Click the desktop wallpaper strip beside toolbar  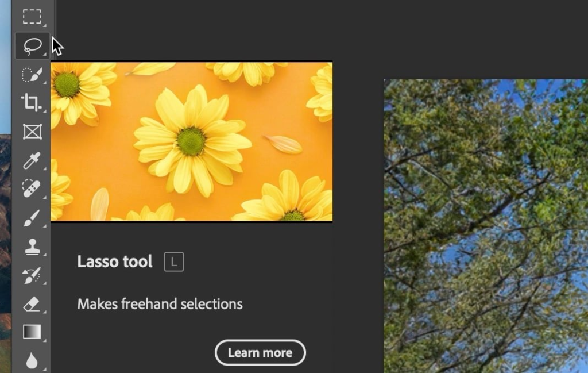pyautogui.click(x=5, y=230)
